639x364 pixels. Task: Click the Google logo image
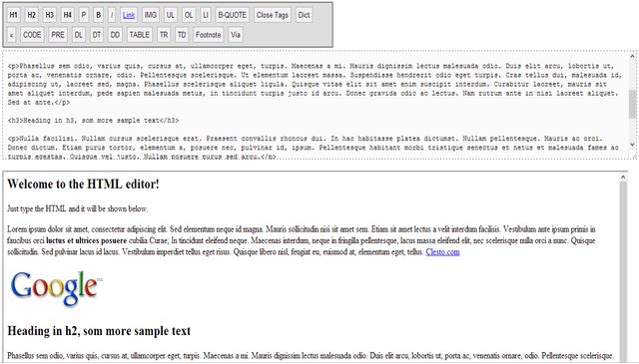click(x=56, y=288)
